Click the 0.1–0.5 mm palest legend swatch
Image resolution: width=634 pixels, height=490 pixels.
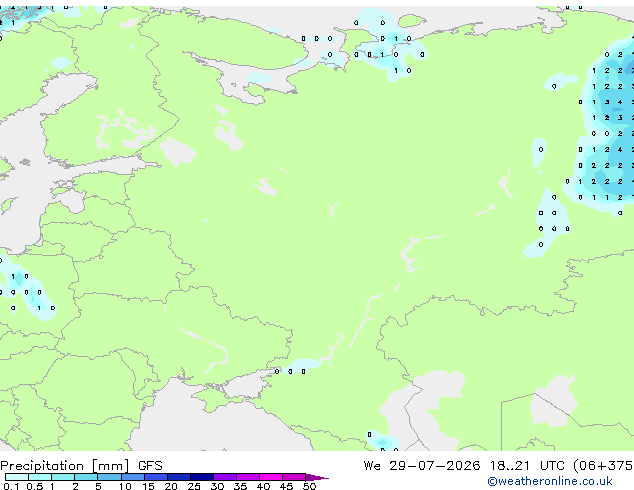click(17, 477)
